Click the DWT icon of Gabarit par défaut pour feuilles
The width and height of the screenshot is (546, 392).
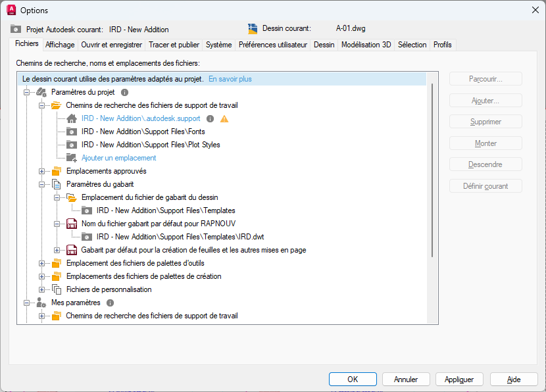pos(72,250)
